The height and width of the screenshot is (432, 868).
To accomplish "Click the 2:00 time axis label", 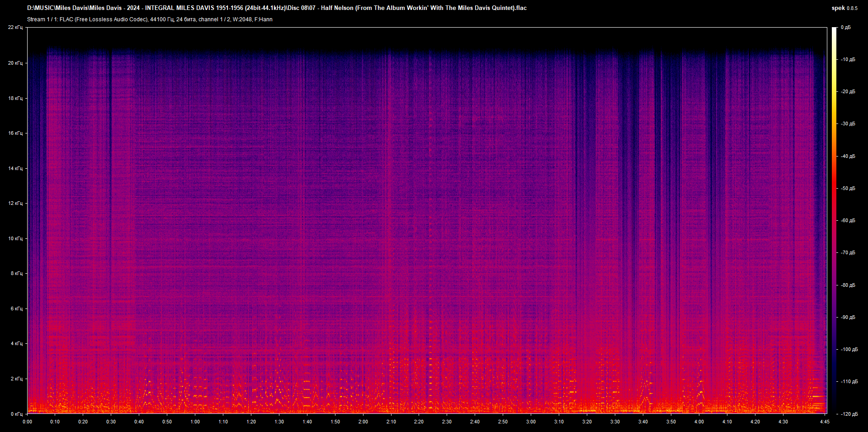I will [363, 422].
